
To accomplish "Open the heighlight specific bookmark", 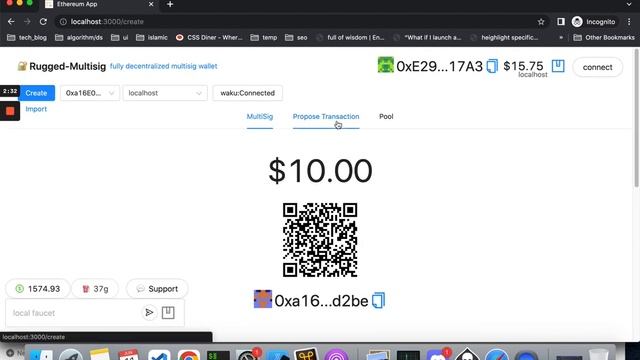I will tap(504, 38).
